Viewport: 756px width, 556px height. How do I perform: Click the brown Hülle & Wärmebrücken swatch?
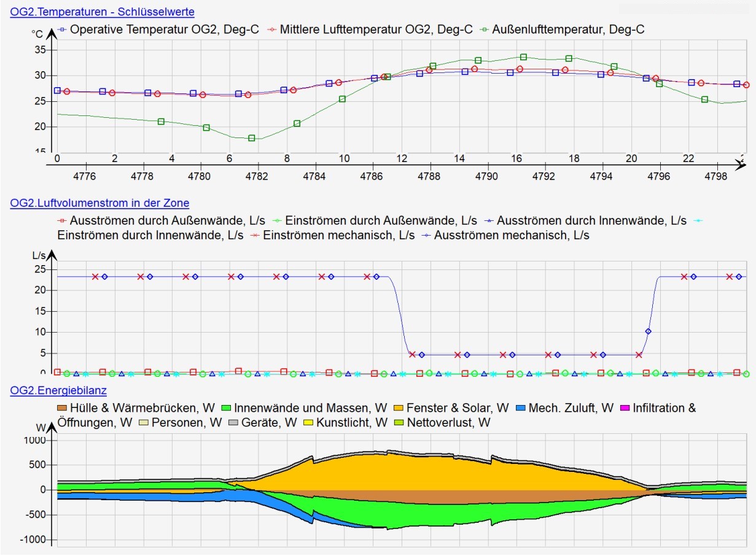(61, 408)
